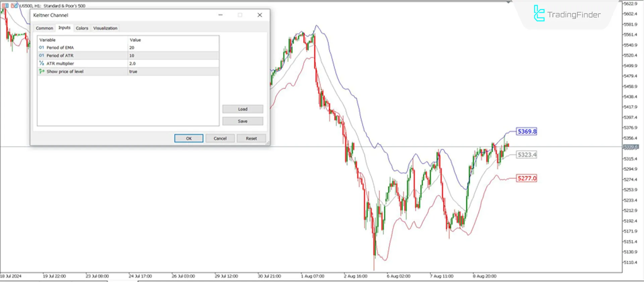
Task: Click the Load button
Action: tap(243, 109)
